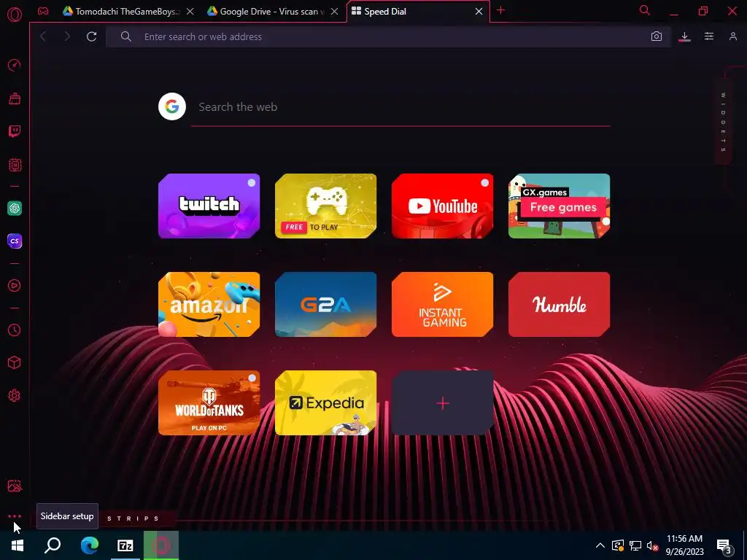The height and width of the screenshot is (560, 747).
Task: Open the Humble speed dial tile
Action: point(560,304)
